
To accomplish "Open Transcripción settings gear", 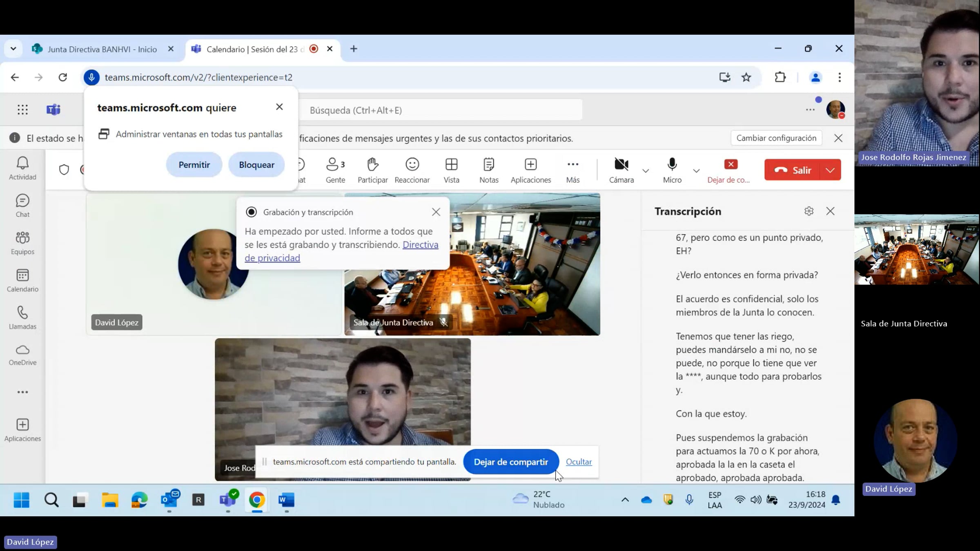I will (x=808, y=211).
